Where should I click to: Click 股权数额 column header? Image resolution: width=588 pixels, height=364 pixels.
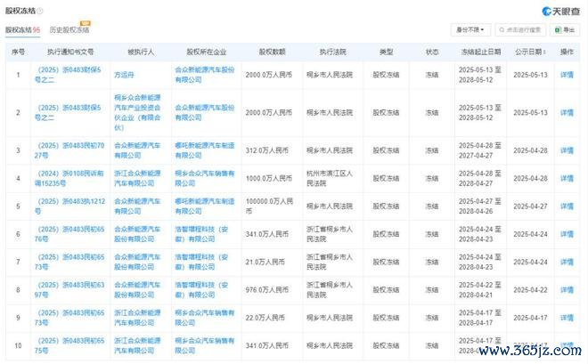click(x=273, y=52)
